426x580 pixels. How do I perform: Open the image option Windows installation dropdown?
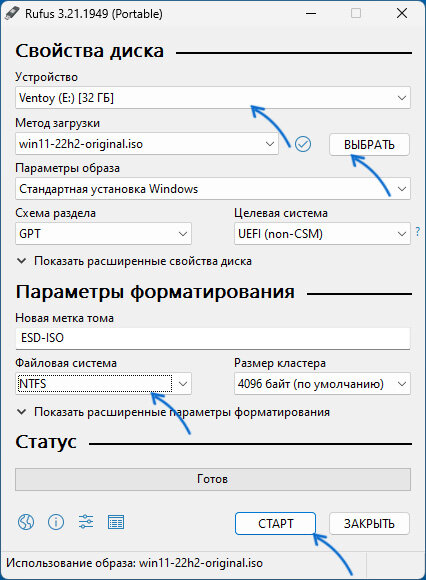pos(213,189)
